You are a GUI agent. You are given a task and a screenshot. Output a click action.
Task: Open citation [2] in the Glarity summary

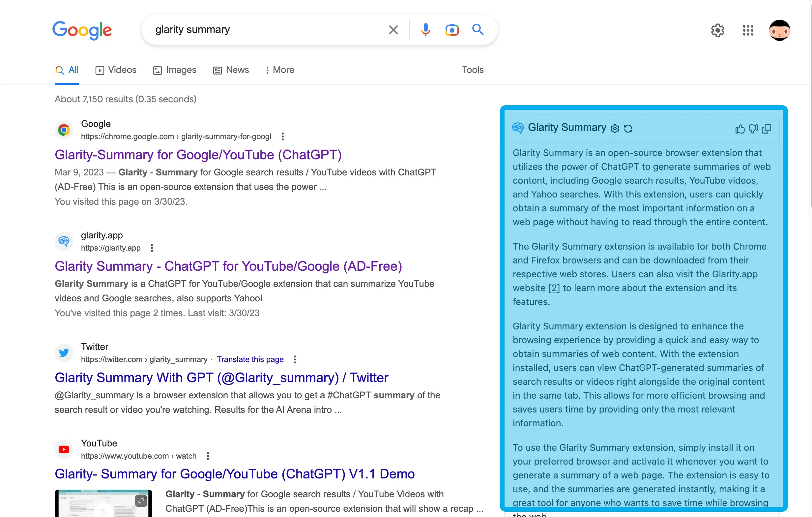point(554,288)
